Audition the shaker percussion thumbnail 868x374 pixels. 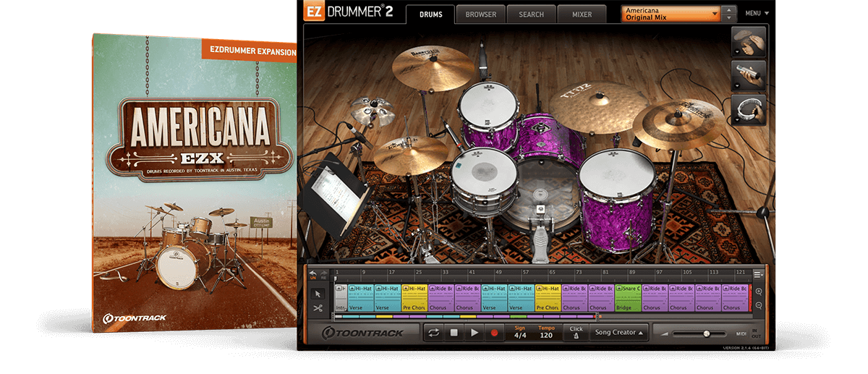coord(749,77)
